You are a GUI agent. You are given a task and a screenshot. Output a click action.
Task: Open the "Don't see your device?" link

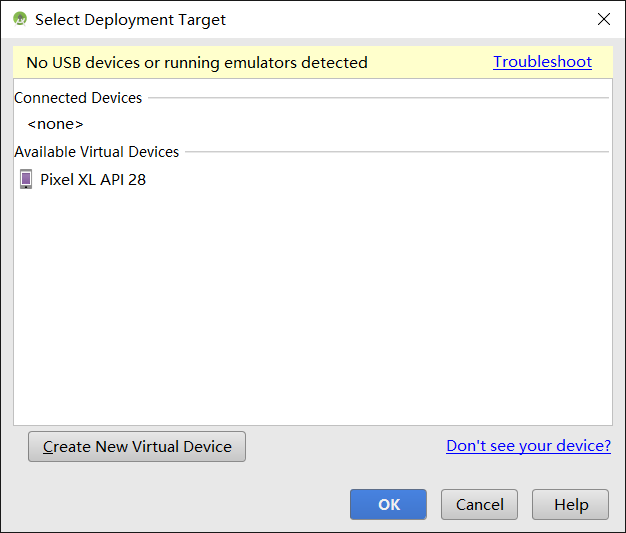(528, 446)
